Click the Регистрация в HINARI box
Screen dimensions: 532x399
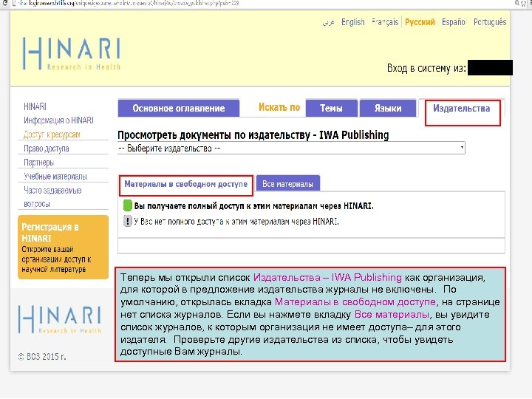63,247
